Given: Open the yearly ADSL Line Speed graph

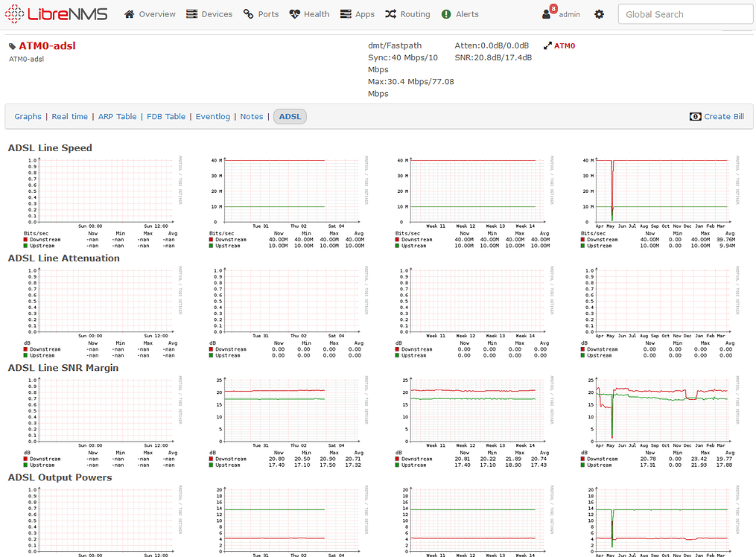Looking at the screenshot, I should tap(660, 202).
